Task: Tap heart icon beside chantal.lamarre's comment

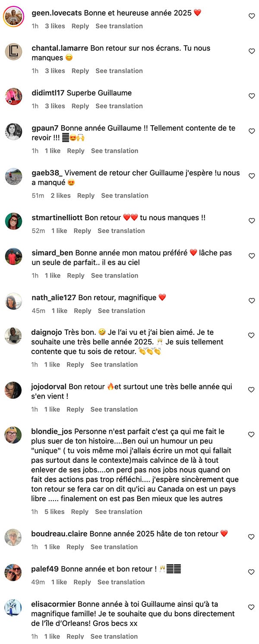Action: [252, 51]
